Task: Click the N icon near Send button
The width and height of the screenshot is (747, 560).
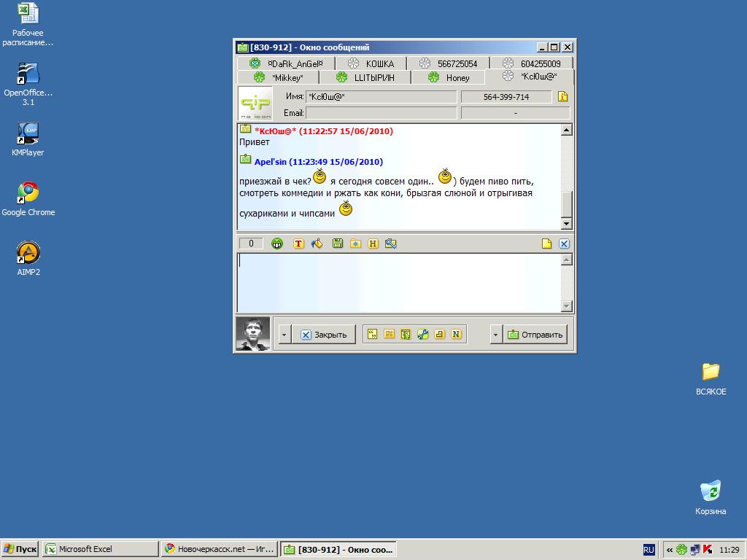Action: pos(456,334)
